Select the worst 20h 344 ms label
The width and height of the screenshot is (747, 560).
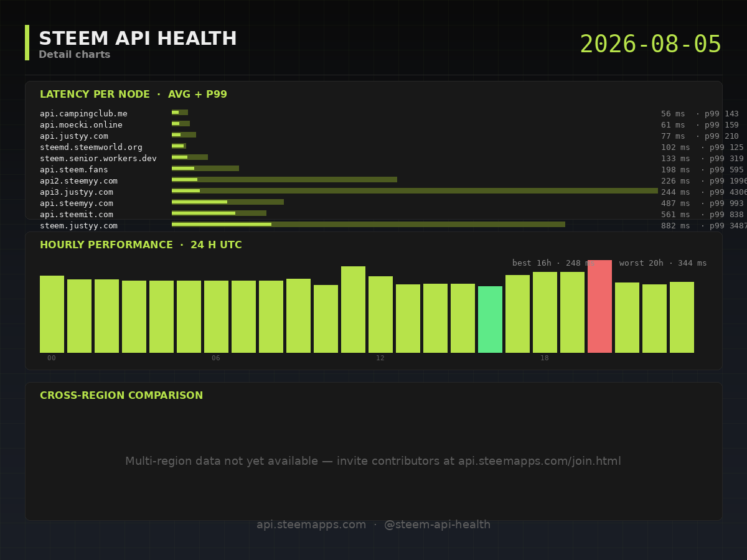point(663,263)
